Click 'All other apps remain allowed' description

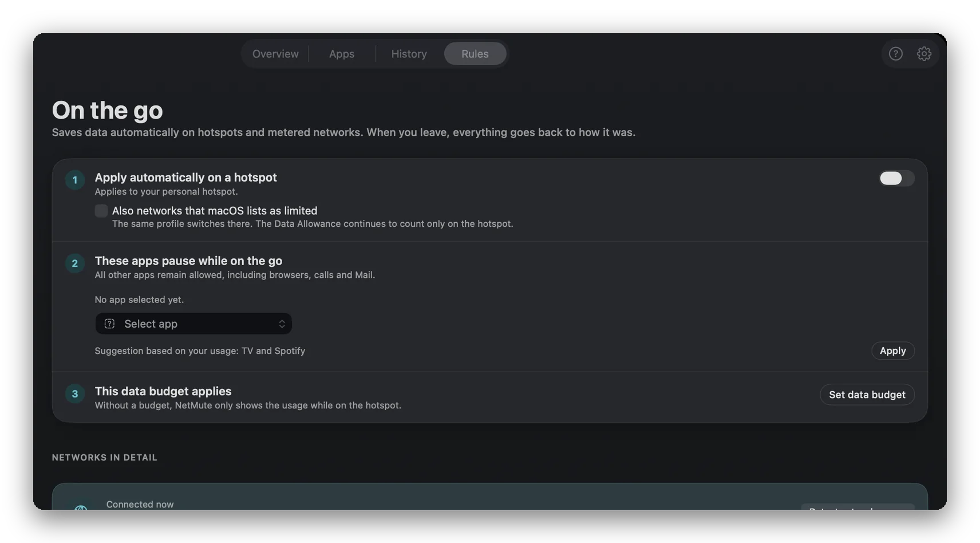pos(235,275)
